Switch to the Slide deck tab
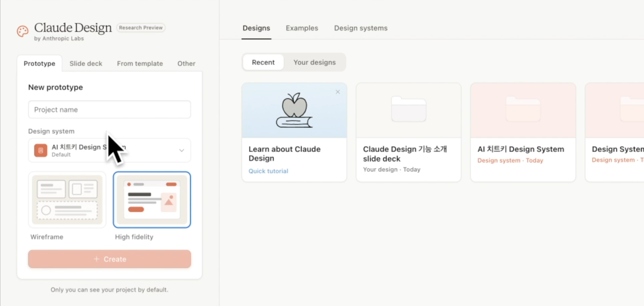This screenshot has width=644, height=306. point(86,63)
